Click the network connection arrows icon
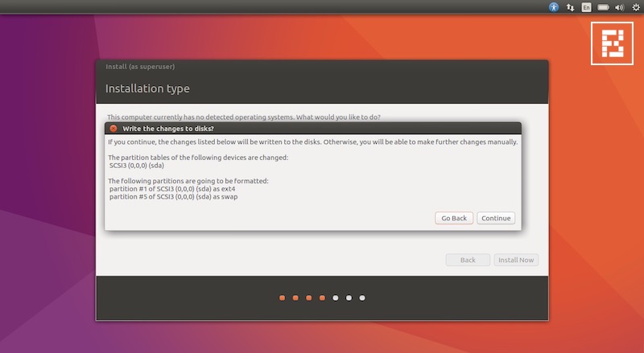Image resolution: width=644 pixels, height=353 pixels. coord(571,6)
